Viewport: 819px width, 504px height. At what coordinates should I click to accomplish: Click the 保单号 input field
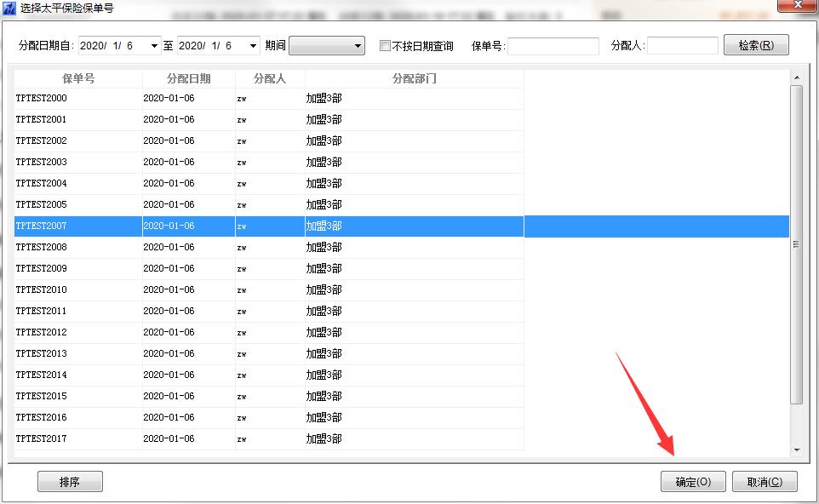tap(553, 46)
